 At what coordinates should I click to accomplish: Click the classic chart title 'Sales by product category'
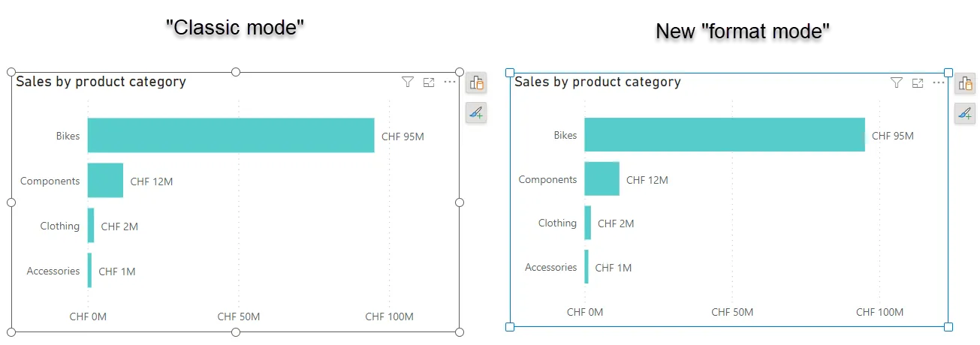pos(101,82)
